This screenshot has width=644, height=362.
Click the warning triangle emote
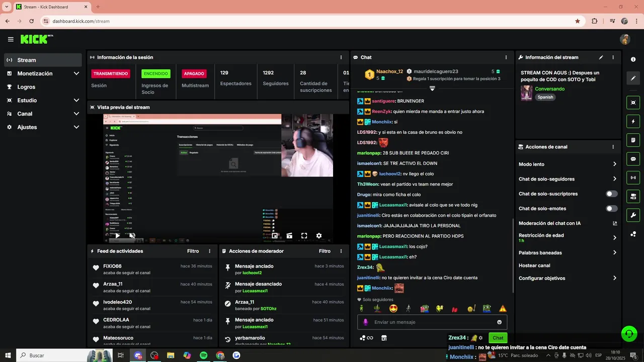pos(503,309)
